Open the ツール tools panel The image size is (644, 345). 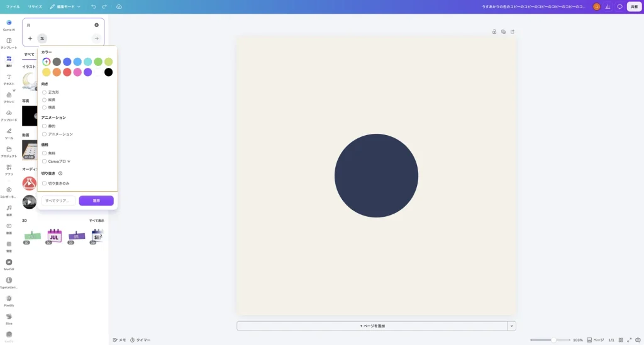point(9,133)
